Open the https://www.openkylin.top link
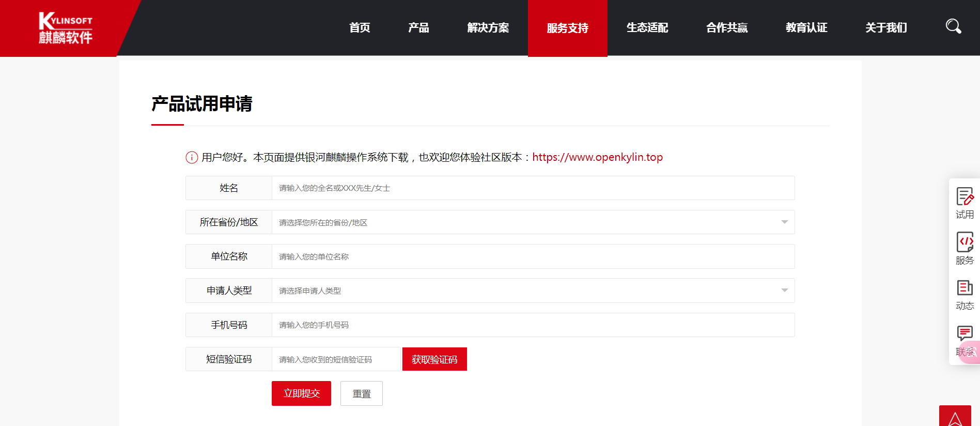 pos(597,157)
